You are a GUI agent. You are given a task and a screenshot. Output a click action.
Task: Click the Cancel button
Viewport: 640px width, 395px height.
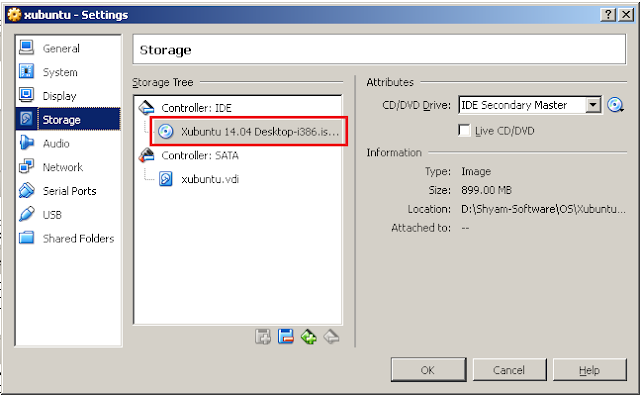[509, 370]
